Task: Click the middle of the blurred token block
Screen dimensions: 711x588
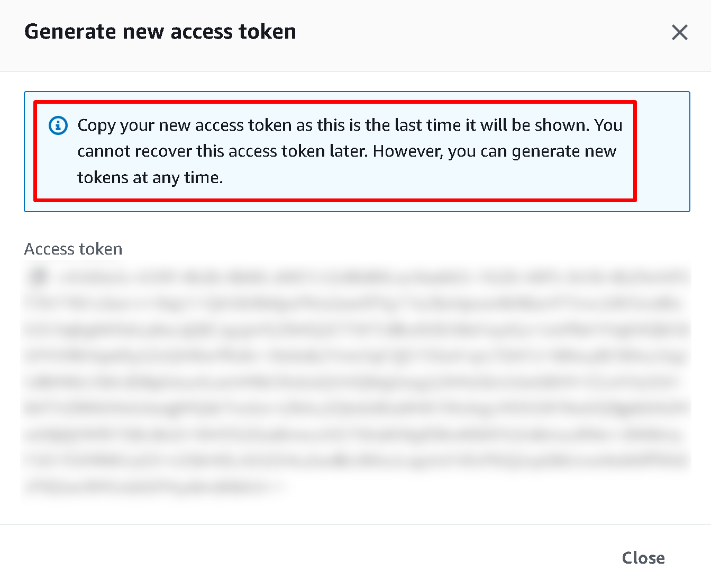Action: click(x=355, y=381)
